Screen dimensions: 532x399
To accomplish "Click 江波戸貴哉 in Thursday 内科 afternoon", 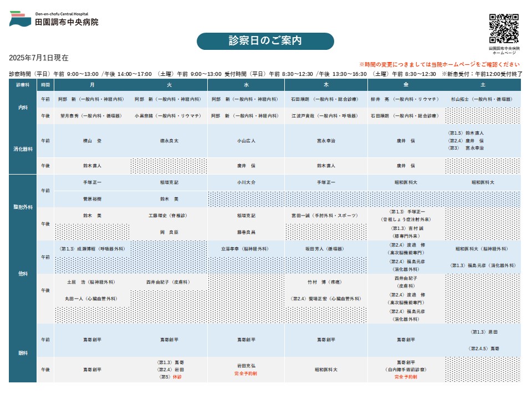I will click(325, 116).
